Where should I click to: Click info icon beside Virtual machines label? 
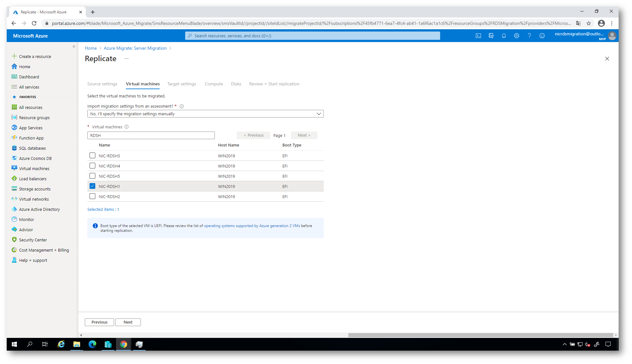tap(127, 127)
